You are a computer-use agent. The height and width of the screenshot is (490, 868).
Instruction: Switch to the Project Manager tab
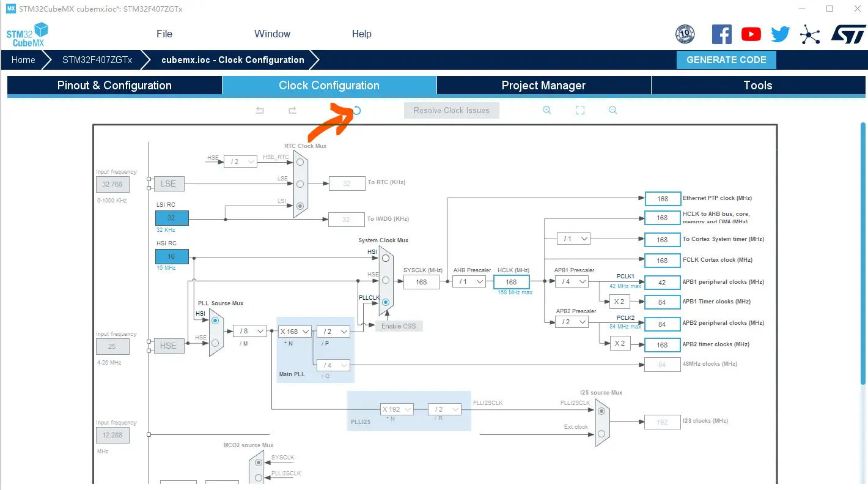click(x=544, y=86)
